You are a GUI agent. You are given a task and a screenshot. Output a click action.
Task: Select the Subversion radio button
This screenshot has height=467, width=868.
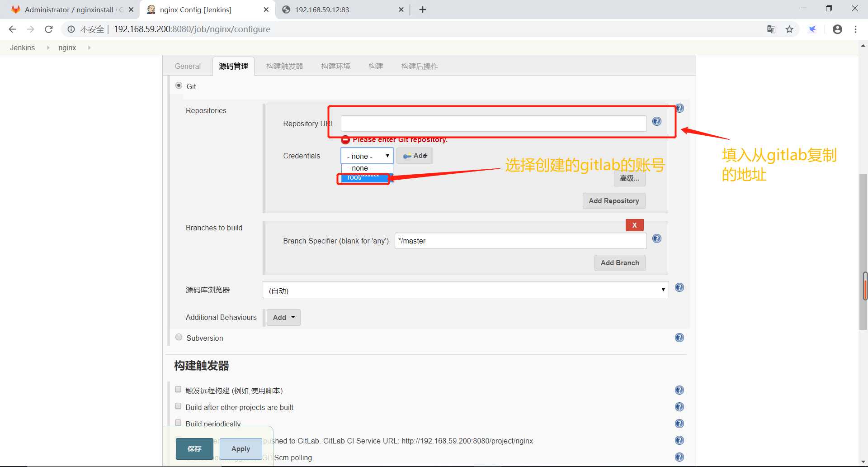click(x=179, y=337)
